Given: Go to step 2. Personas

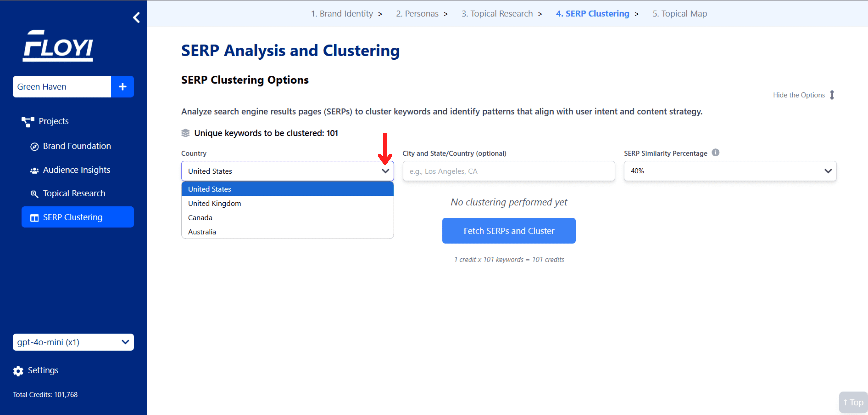Looking at the screenshot, I should (417, 13).
